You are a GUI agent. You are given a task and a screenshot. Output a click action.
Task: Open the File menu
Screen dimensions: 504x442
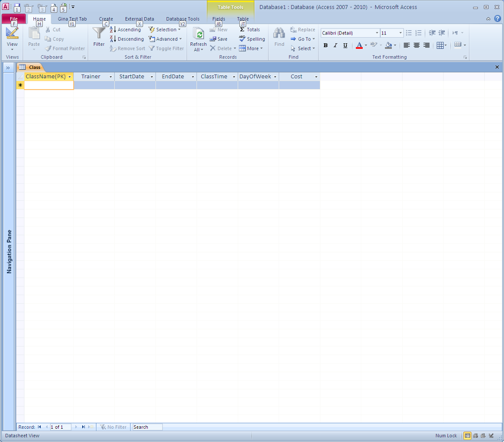[x=13, y=18]
